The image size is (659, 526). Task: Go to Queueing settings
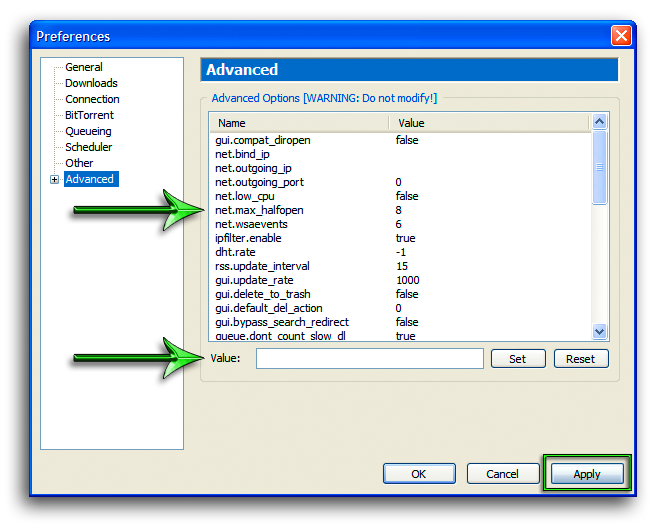(x=88, y=131)
